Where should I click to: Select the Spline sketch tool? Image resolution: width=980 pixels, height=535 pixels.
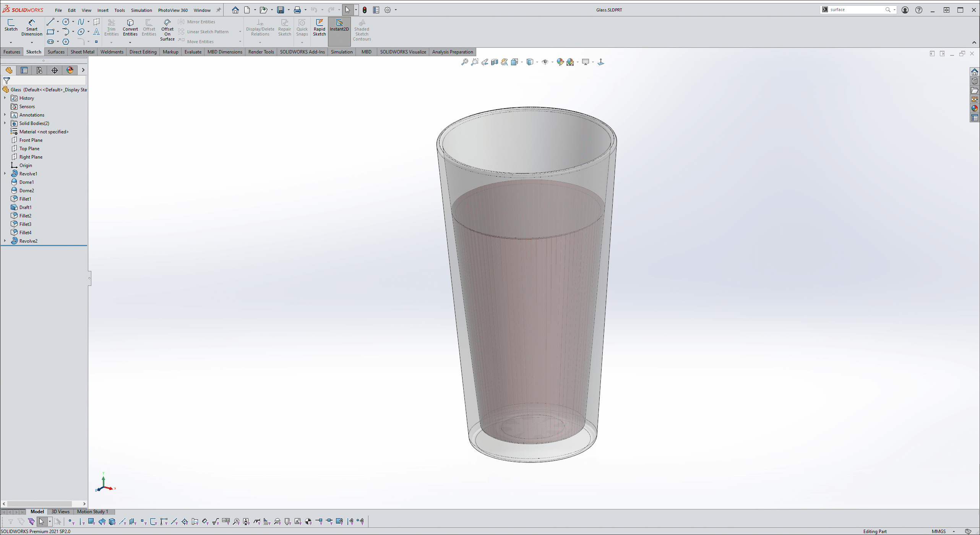(81, 22)
